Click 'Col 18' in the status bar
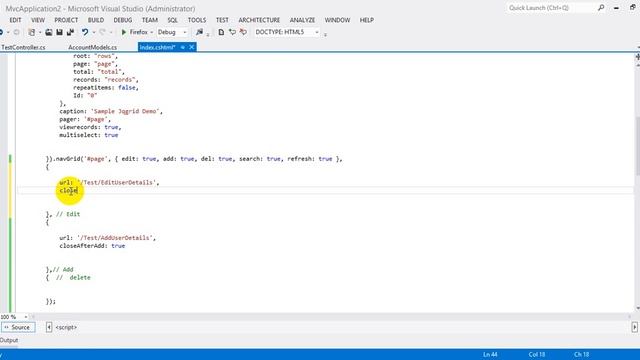Screen dimensions: 640x360 point(537,354)
